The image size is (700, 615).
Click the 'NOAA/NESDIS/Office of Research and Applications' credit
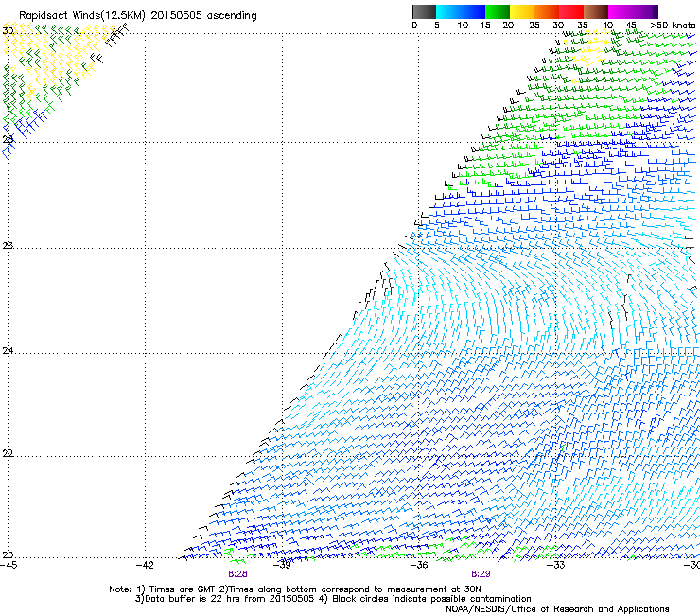click(x=557, y=609)
